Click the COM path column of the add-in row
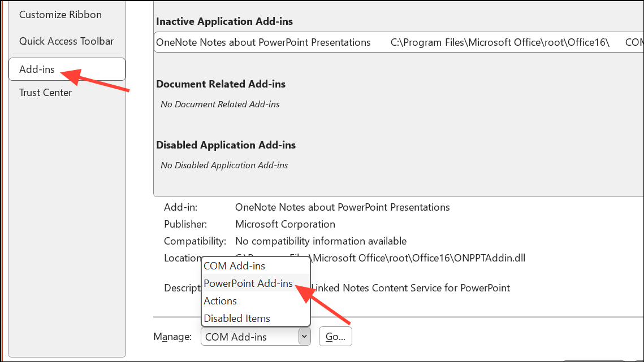644x362 pixels. (633, 42)
